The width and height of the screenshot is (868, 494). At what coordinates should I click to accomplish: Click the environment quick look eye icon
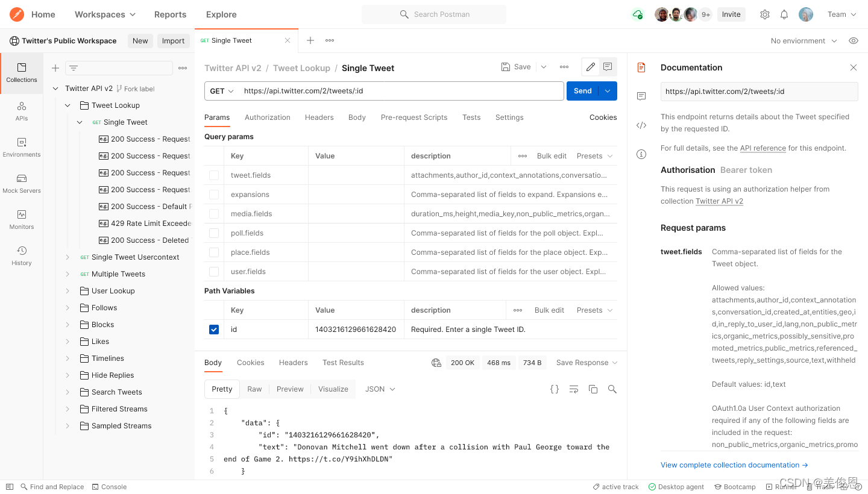coord(854,41)
